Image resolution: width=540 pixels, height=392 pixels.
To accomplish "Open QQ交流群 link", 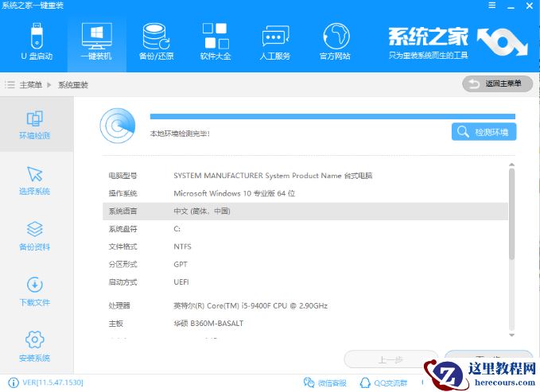I will pos(383,382).
